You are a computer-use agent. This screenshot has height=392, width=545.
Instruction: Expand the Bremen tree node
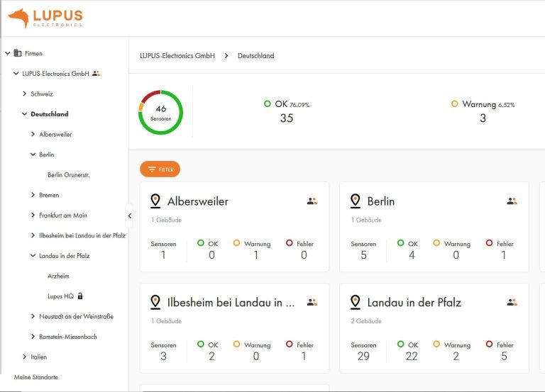(33, 195)
